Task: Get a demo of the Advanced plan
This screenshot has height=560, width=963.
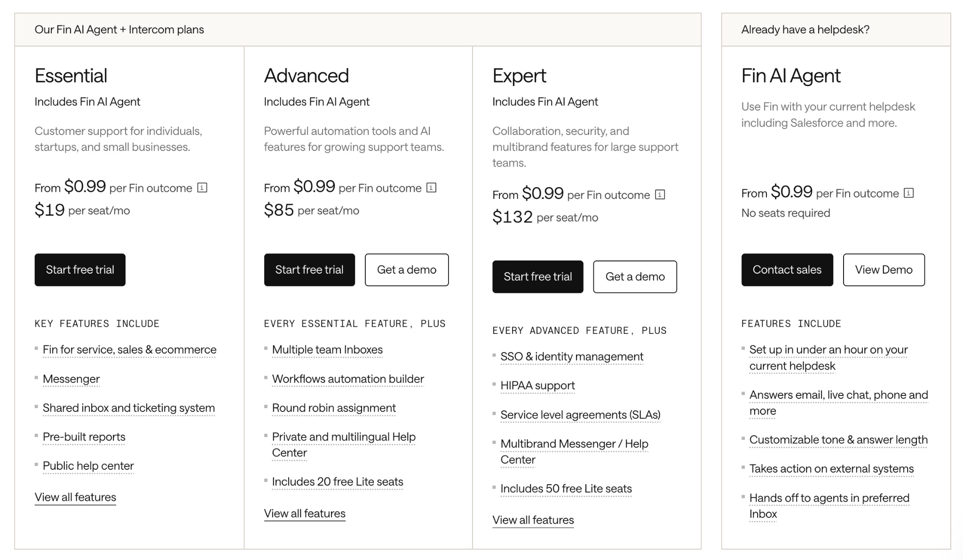Action: tap(407, 270)
